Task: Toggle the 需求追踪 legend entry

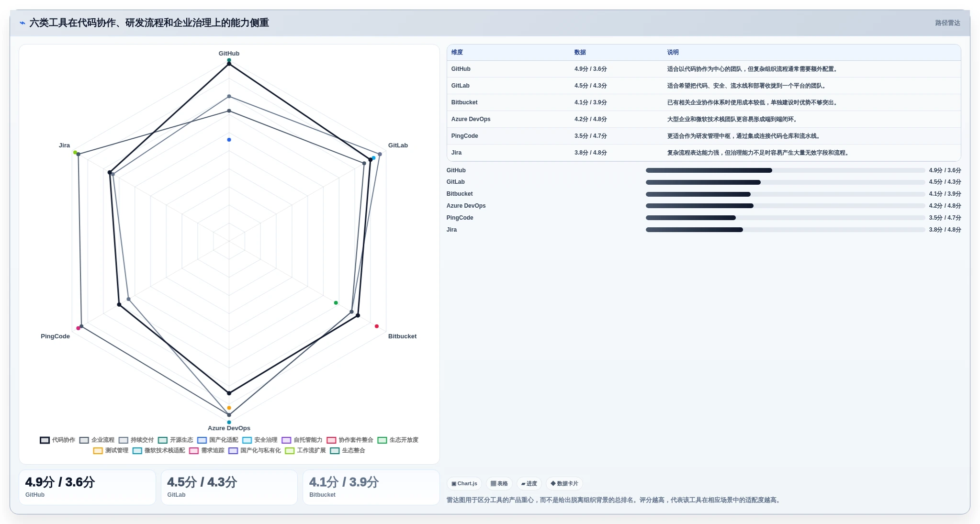Action: tap(207, 451)
